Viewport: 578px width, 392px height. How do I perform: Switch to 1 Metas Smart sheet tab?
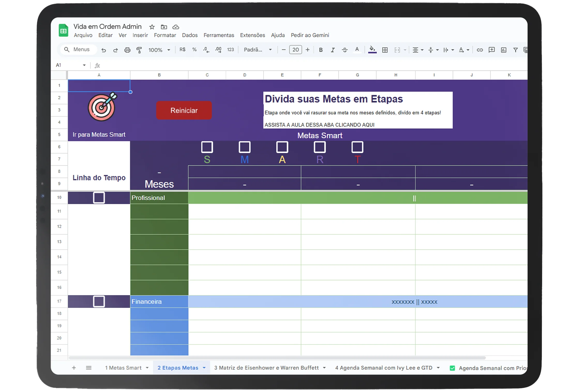tap(123, 368)
